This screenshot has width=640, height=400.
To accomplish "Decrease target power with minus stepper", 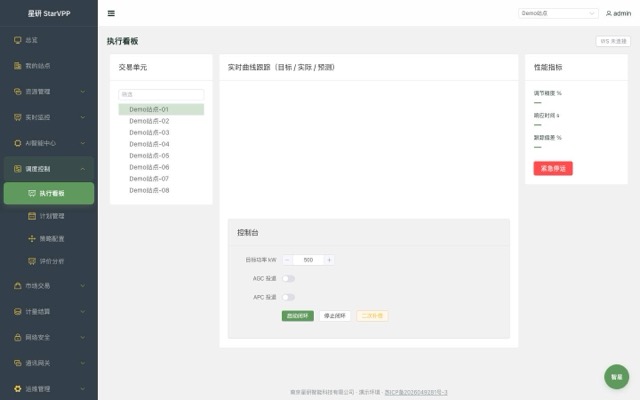I will tap(287, 260).
